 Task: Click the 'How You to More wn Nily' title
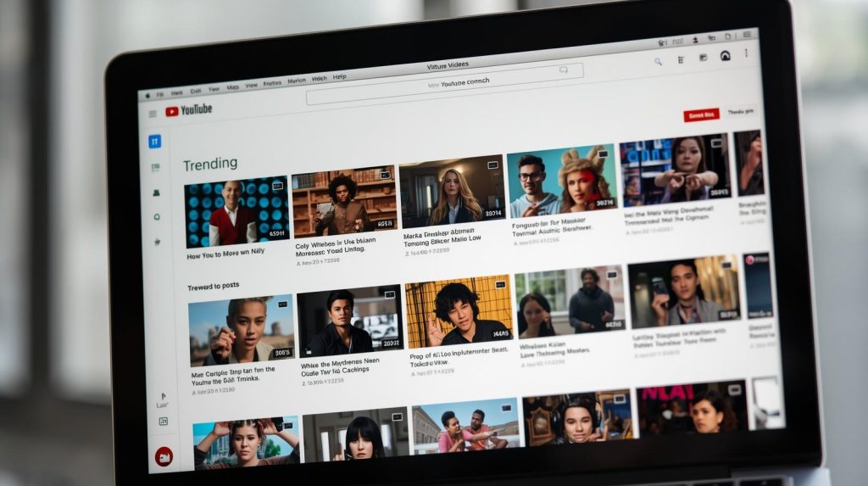[x=225, y=254]
